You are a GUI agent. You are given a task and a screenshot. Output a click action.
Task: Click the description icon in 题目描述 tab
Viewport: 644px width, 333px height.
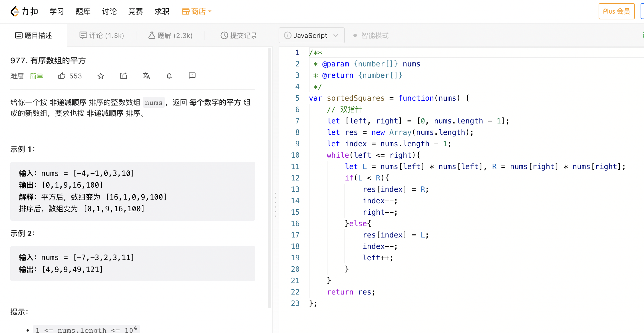point(19,35)
